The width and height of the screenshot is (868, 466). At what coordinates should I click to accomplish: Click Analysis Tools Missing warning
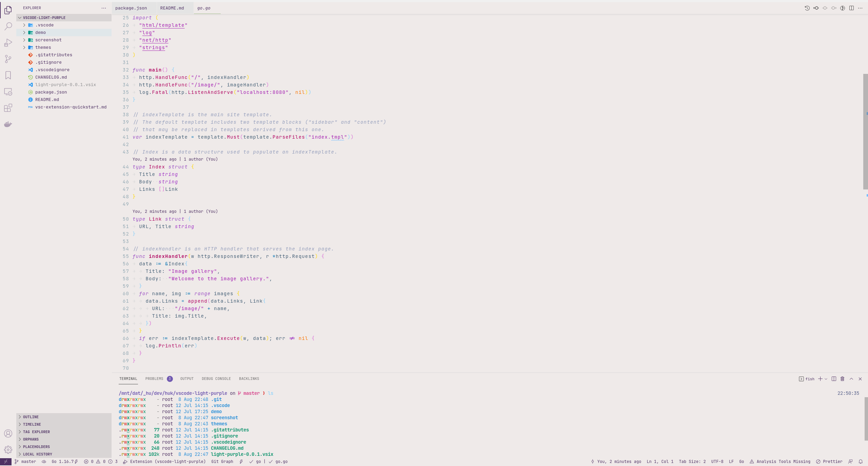click(x=780, y=462)
